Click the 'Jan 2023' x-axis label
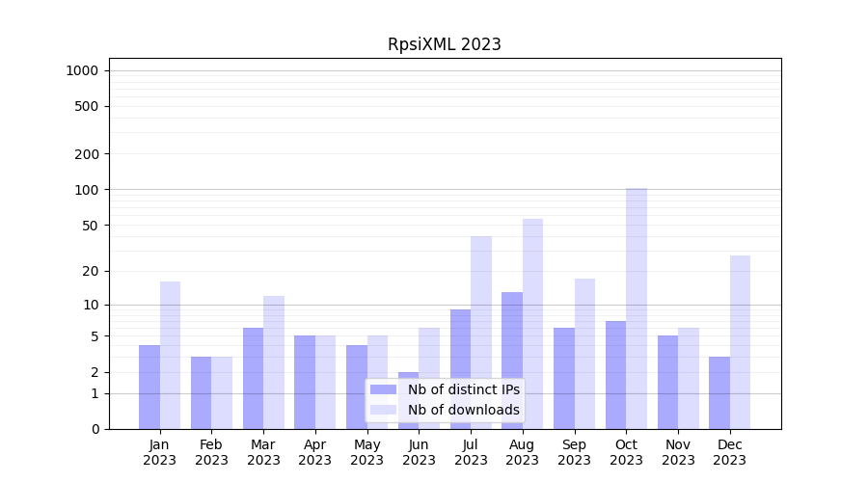 160,452
